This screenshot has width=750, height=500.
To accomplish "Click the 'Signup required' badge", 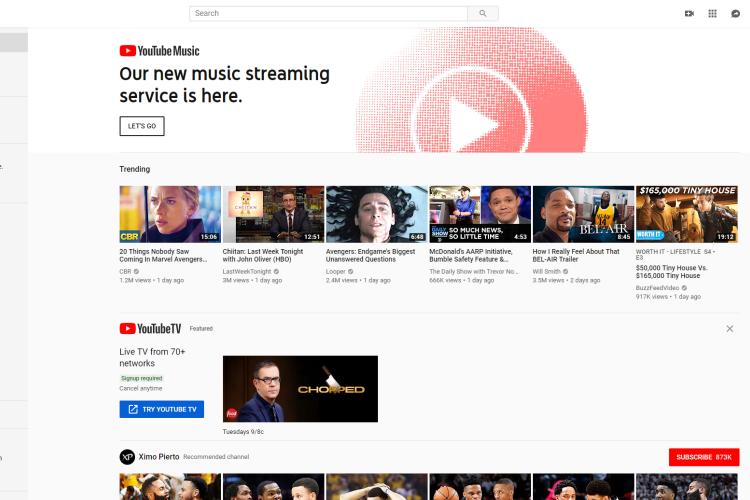I will [x=142, y=378].
